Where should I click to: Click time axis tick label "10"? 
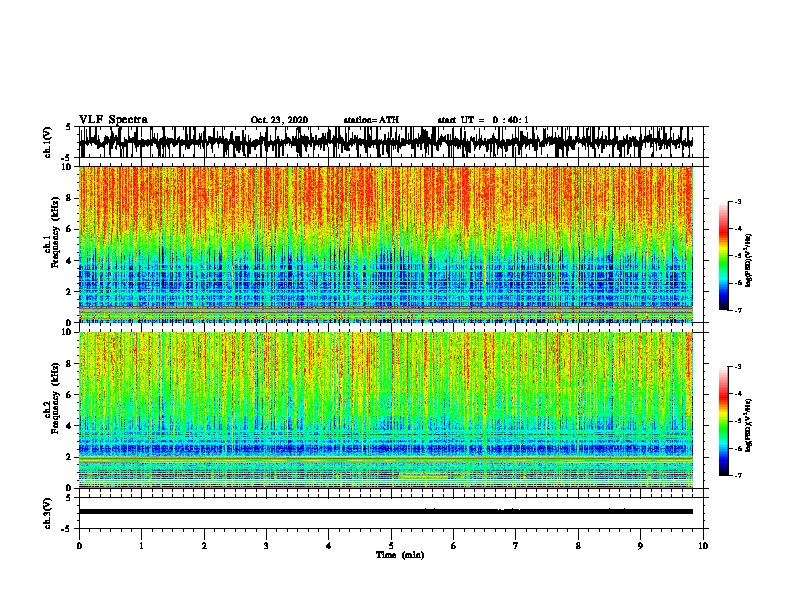tap(703, 546)
